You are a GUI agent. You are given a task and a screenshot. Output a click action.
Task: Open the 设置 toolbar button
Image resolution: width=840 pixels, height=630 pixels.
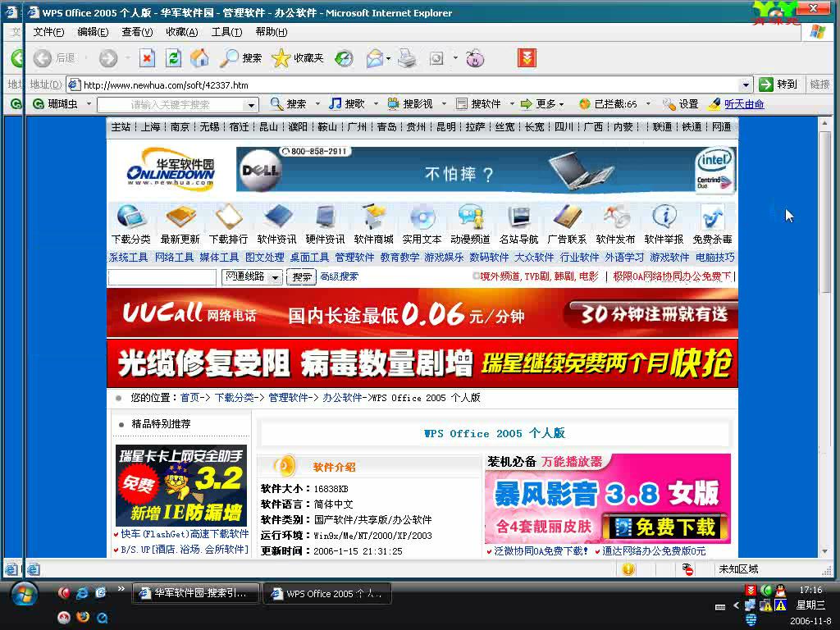point(680,104)
